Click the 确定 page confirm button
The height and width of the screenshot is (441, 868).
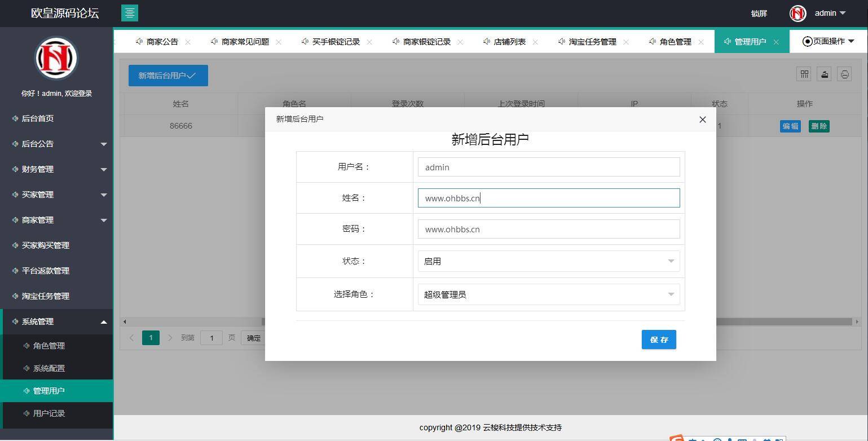point(253,338)
